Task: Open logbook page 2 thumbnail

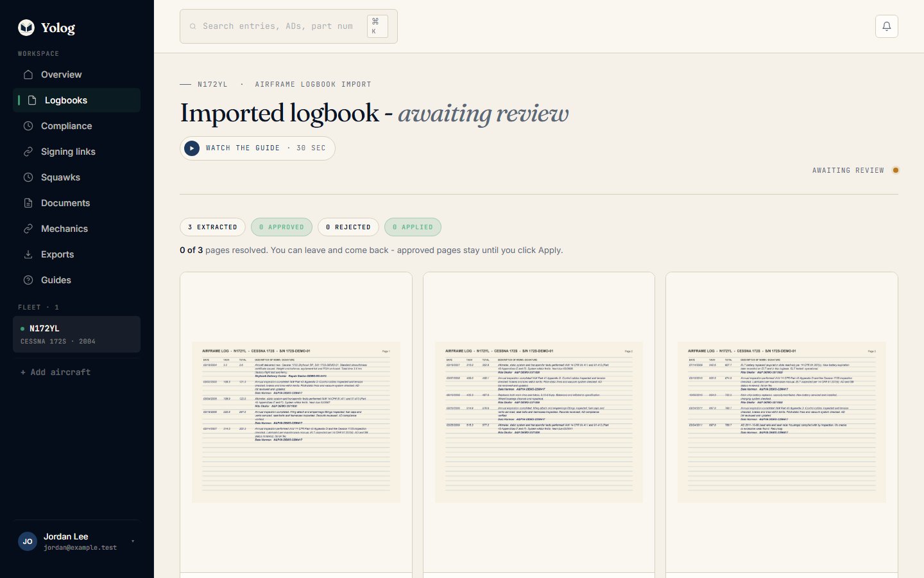Action: (x=539, y=422)
